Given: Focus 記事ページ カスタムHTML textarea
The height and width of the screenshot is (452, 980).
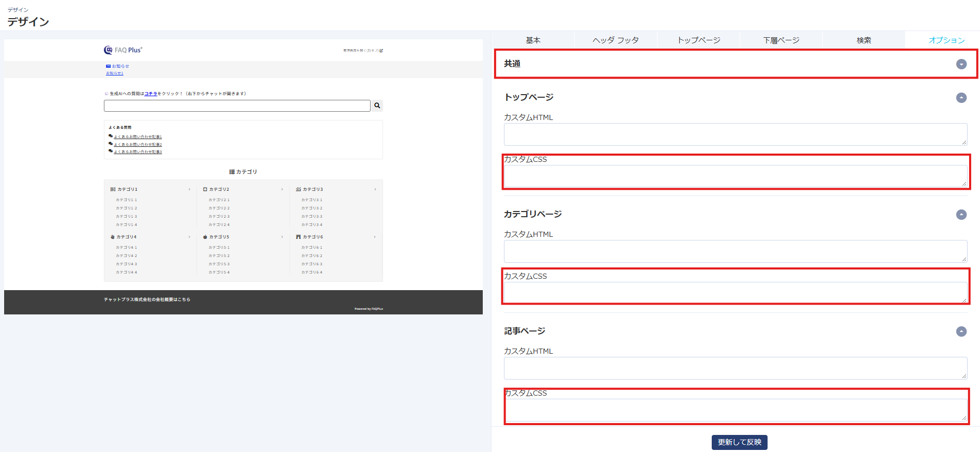Looking at the screenshot, I should [736, 368].
